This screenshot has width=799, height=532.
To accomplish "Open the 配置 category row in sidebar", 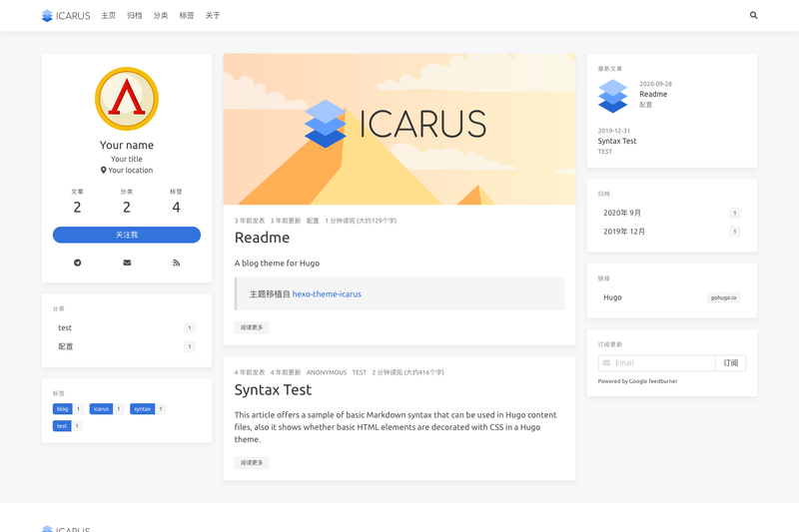I will tap(127, 346).
